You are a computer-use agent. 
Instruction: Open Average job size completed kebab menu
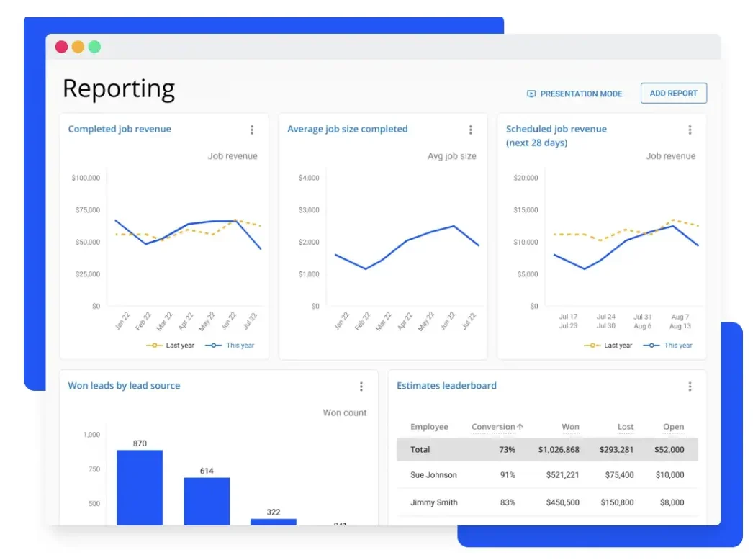[x=470, y=130]
